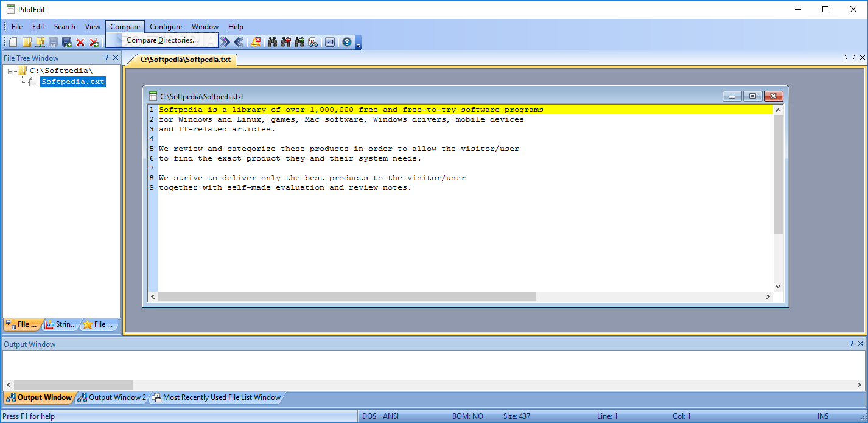Open the Edit menu
The image size is (868, 423).
pos(38,27)
